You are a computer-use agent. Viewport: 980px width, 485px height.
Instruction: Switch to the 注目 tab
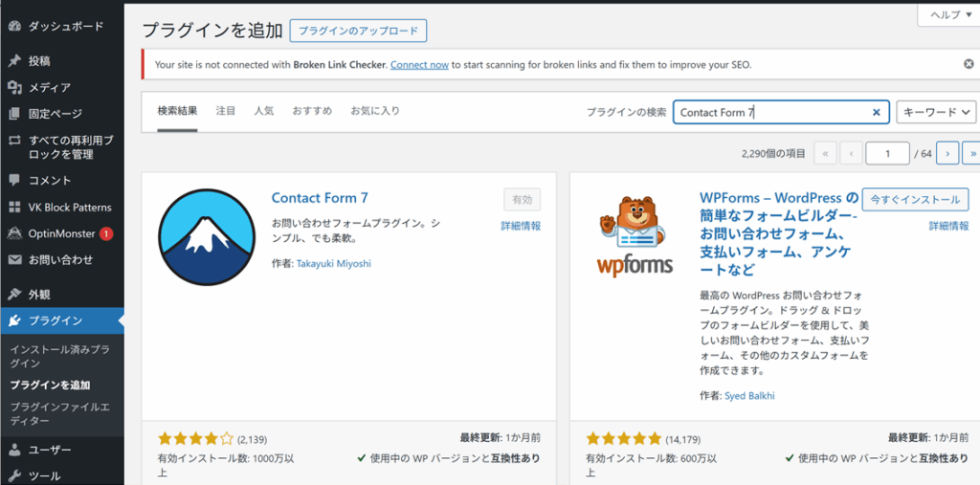(x=226, y=111)
